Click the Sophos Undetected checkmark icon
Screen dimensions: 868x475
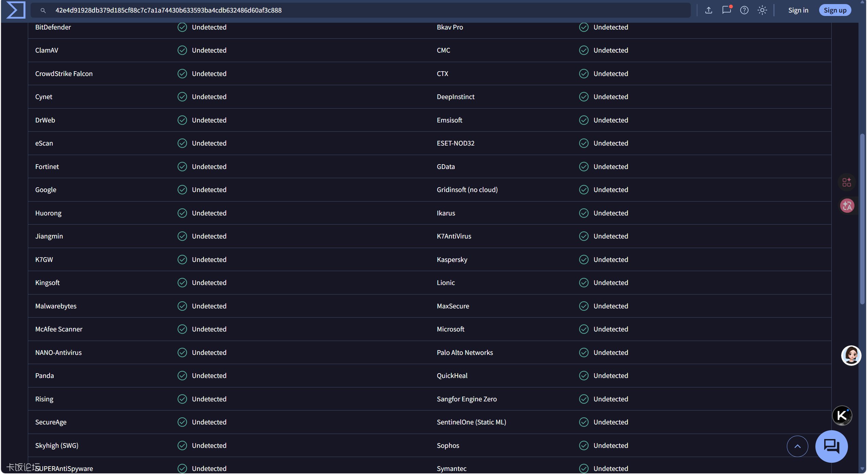coord(584,445)
